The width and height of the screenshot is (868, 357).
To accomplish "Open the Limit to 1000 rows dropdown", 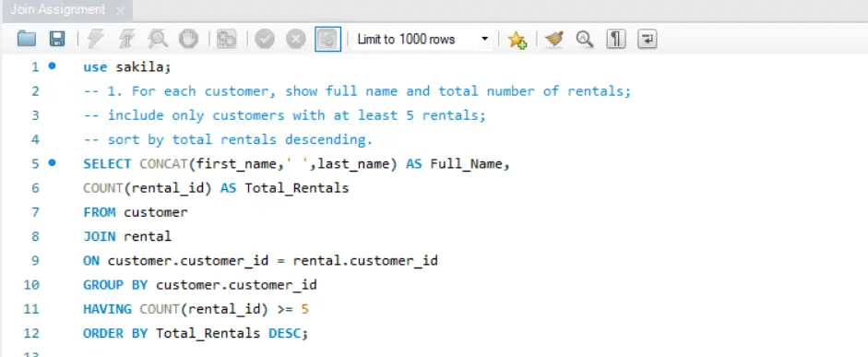I will click(x=422, y=40).
